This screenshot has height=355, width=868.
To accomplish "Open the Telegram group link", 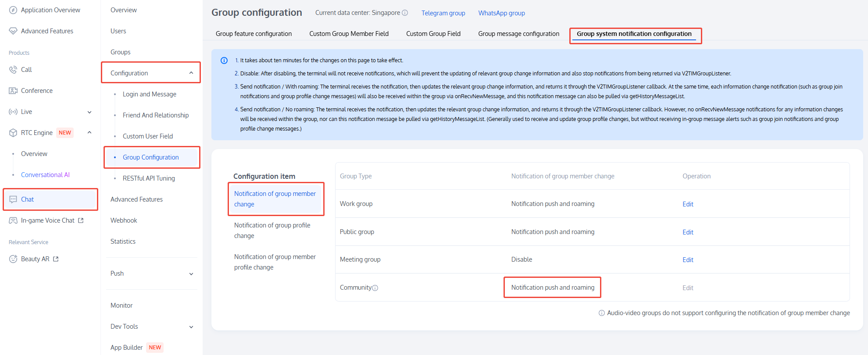I will 443,13.
